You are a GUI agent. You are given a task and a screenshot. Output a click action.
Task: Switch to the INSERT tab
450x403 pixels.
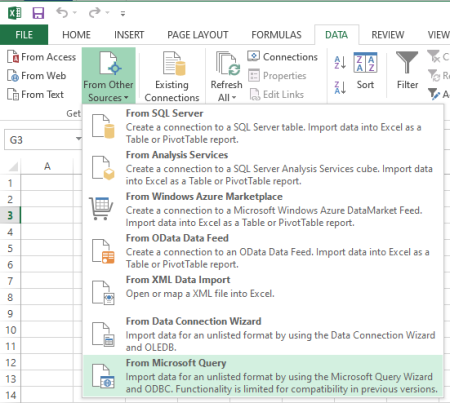[129, 35]
